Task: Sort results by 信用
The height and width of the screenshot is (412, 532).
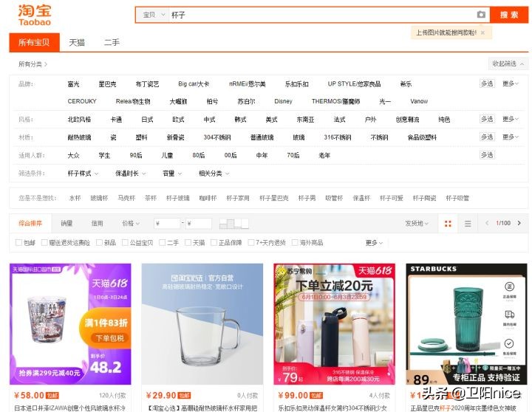Action: click(x=97, y=223)
